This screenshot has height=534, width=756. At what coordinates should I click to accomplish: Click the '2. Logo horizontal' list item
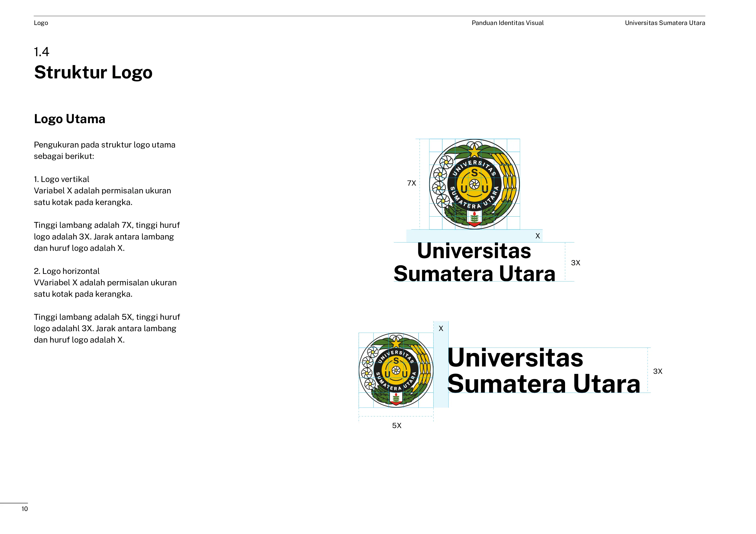coord(67,271)
